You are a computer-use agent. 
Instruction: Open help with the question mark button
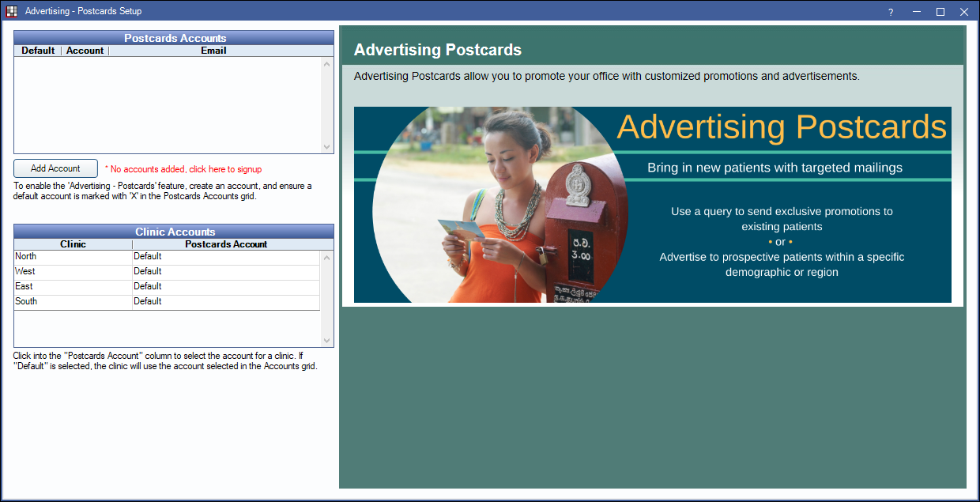pos(891,12)
